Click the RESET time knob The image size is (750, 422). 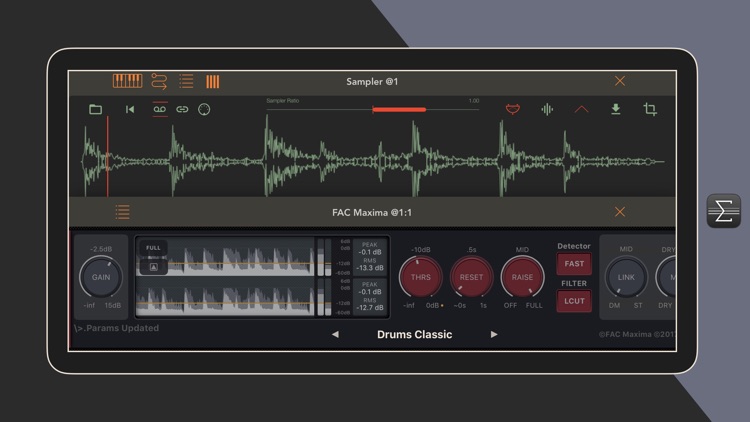coord(471,277)
